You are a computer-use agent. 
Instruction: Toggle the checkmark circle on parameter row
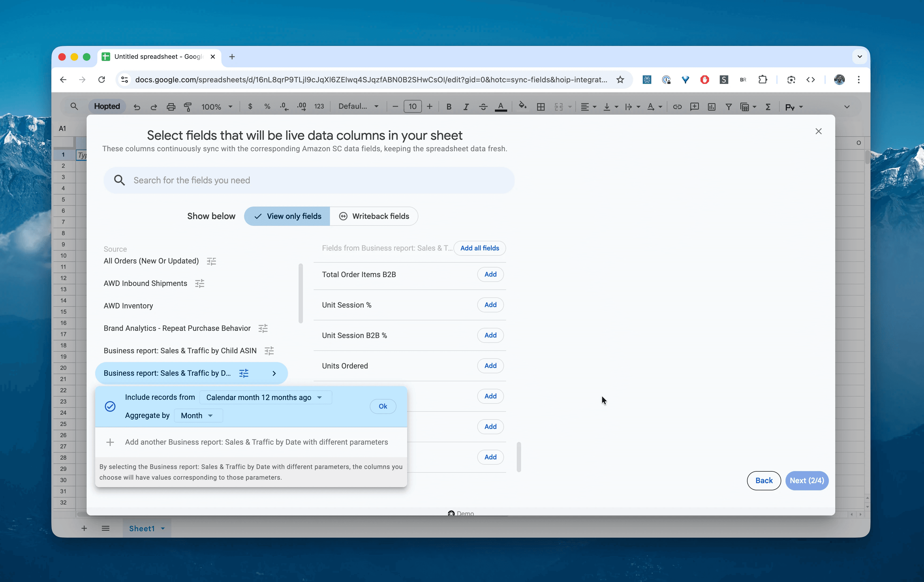110,406
